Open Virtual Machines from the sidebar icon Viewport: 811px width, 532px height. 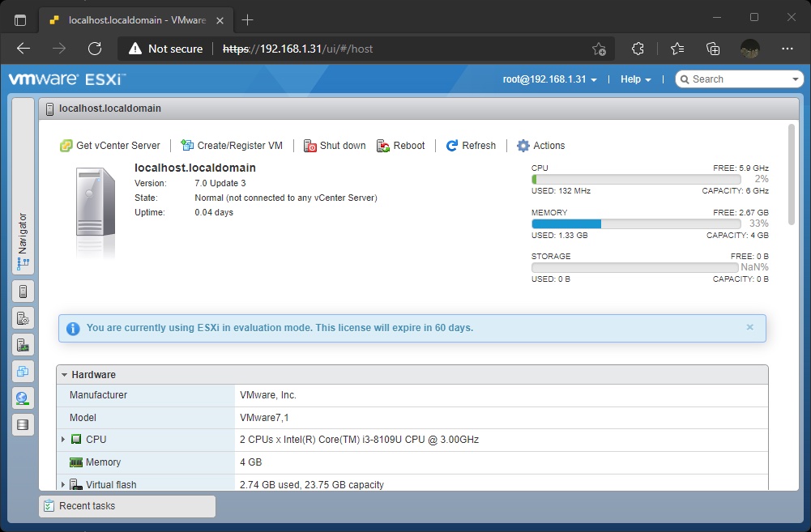pyautogui.click(x=23, y=371)
